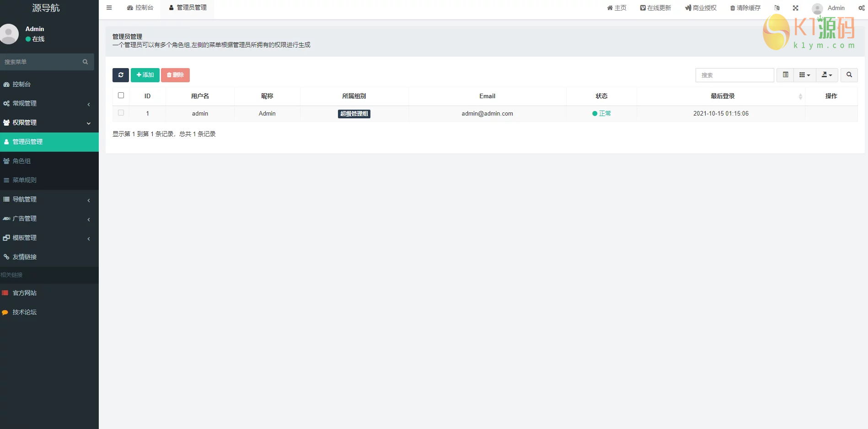Click the Email column header
The width and height of the screenshot is (868, 429).
(x=487, y=96)
